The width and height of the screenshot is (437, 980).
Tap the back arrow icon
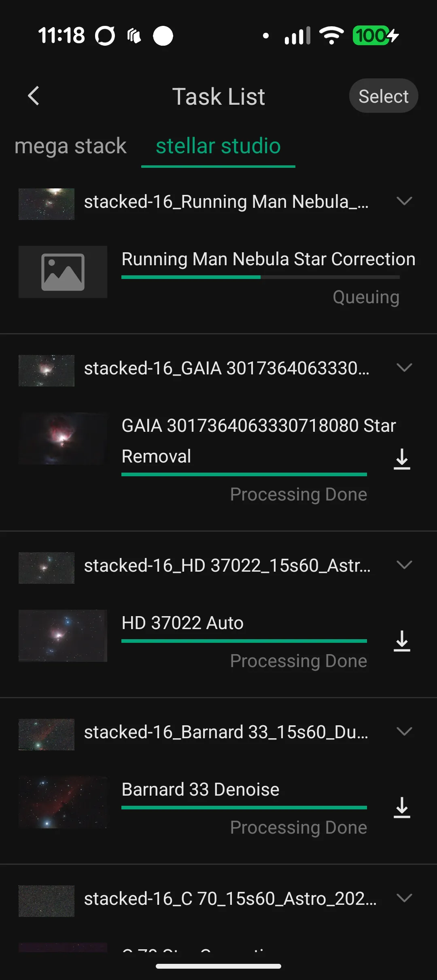coord(34,96)
